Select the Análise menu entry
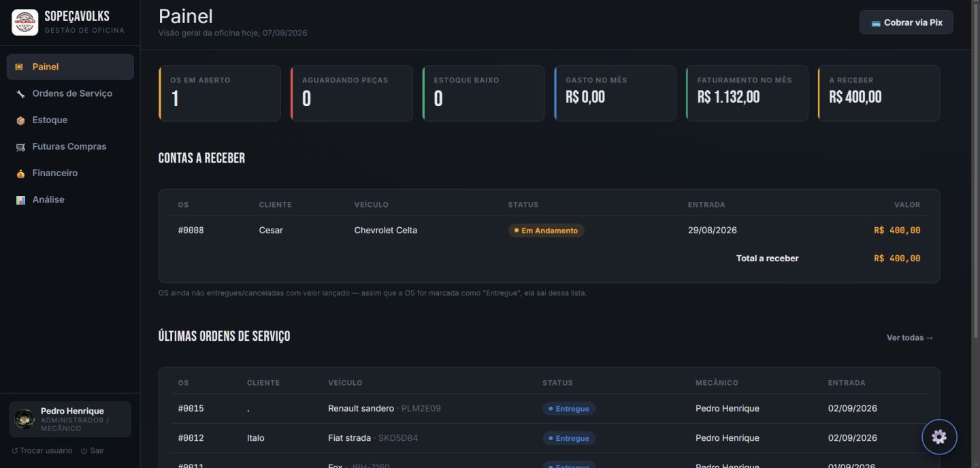The height and width of the screenshot is (468, 980). (x=70, y=199)
